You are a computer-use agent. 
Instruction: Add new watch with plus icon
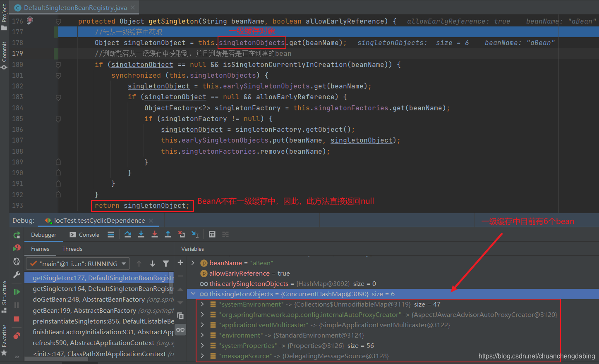click(180, 262)
